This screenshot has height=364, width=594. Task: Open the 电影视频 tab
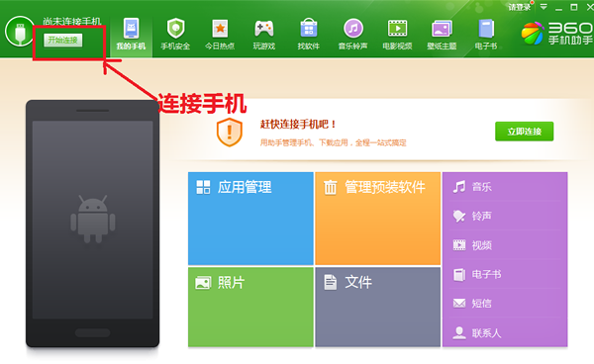coord(397,35)
